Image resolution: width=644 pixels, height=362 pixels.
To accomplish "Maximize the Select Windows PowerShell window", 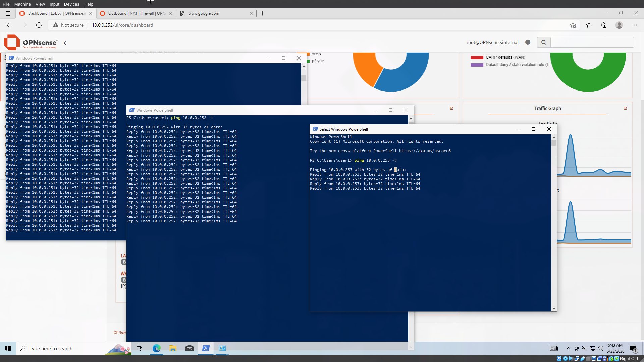I will tap(534, 129).
